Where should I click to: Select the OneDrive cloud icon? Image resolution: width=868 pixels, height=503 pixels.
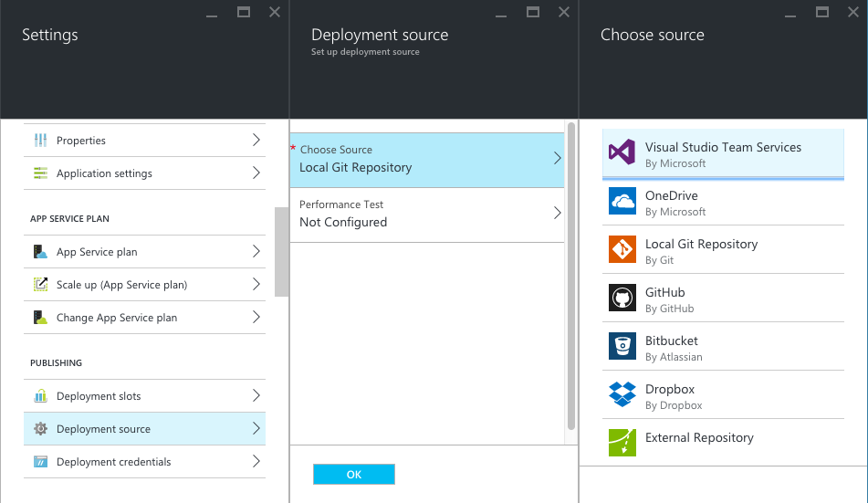pos(622,201)
